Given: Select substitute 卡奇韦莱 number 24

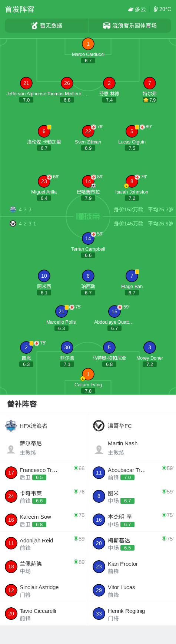Looking at the screenshot, I should pos(11,496).
